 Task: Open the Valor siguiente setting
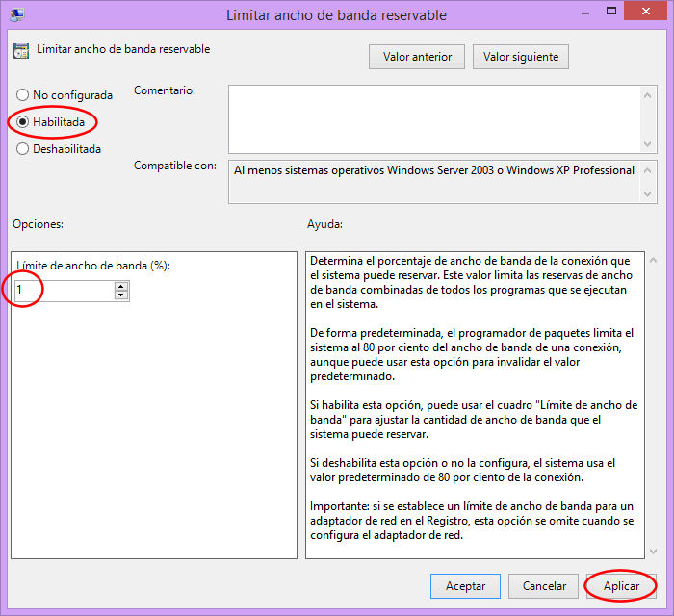(x=521, y=57)
